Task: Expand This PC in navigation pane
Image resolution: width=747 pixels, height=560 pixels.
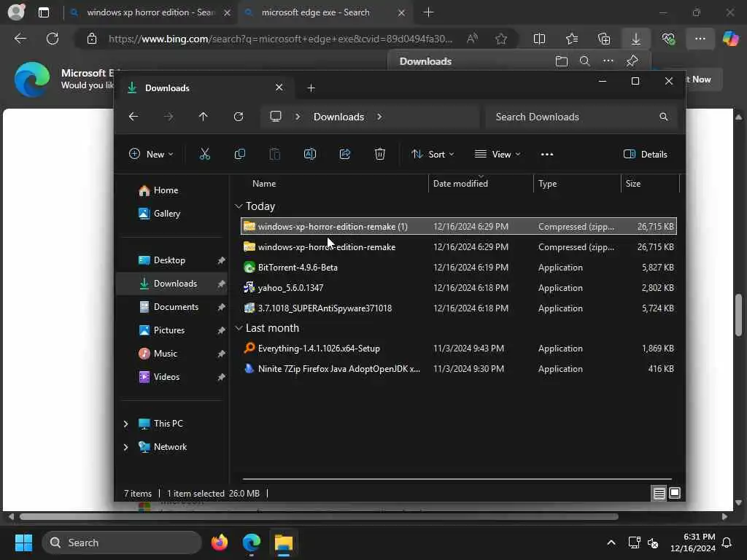Action: [x=125, y=424]
